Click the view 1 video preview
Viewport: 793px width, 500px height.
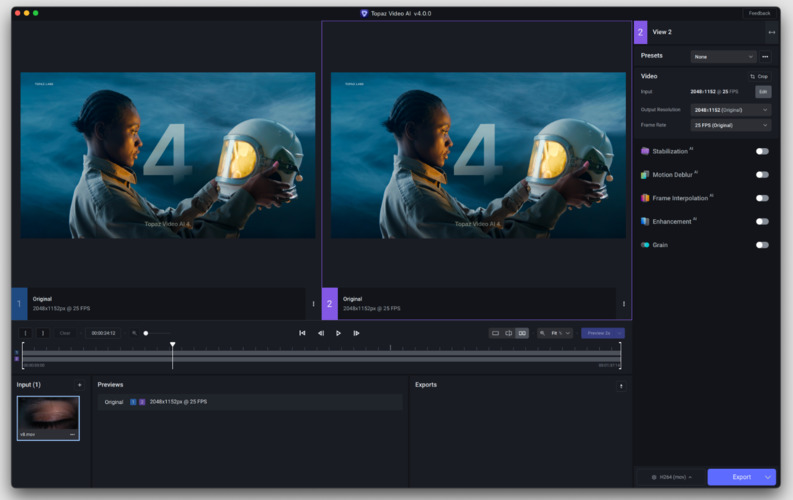168,155
